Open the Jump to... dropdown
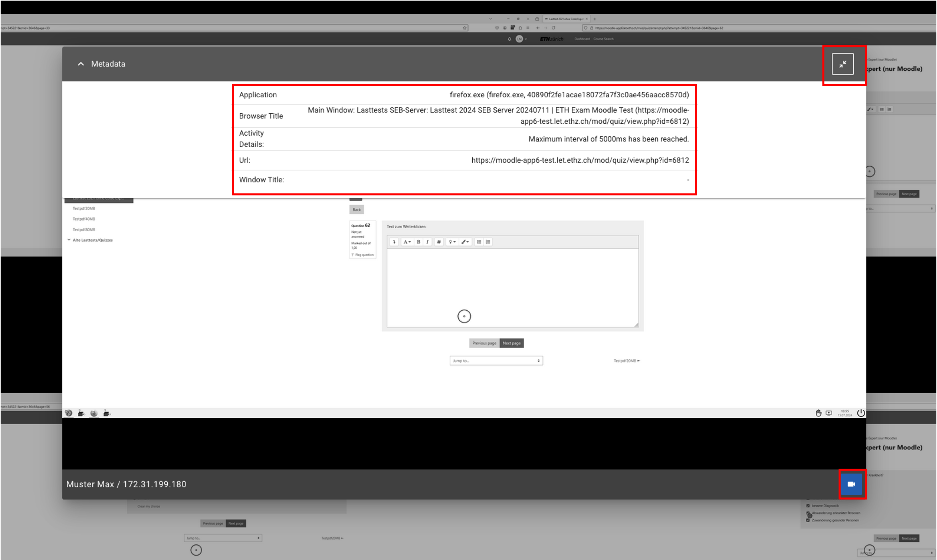Image resolution: width=937 pixels, height=560 pixels. [x=496, y=361]
